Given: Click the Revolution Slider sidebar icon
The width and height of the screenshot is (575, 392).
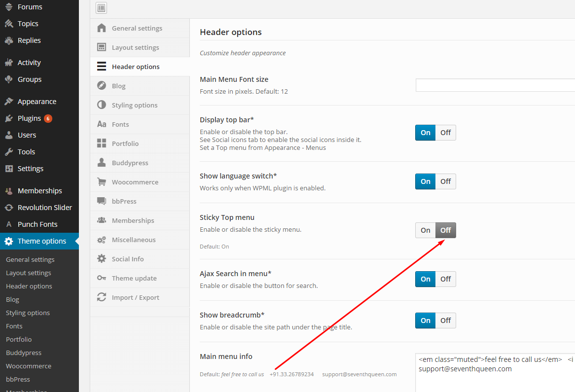Looking at the screenshot, I should click(x=9, y=208).
